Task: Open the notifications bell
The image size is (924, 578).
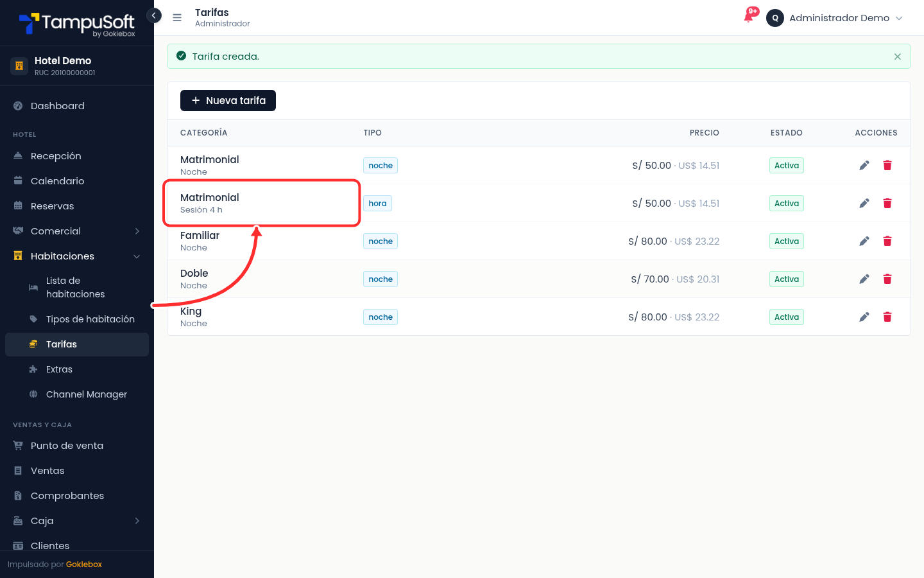Action: click(749, 17)
